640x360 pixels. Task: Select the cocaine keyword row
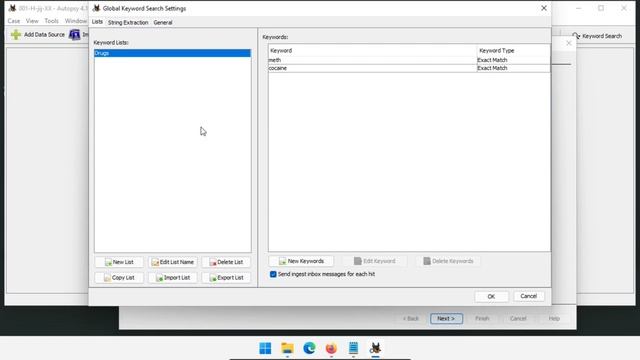[x=409, y=68]
